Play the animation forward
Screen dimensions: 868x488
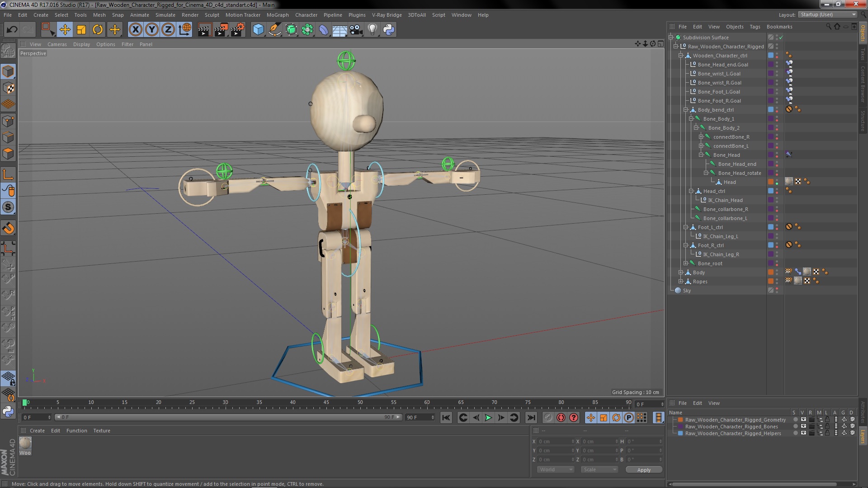[x=488, y=418]
